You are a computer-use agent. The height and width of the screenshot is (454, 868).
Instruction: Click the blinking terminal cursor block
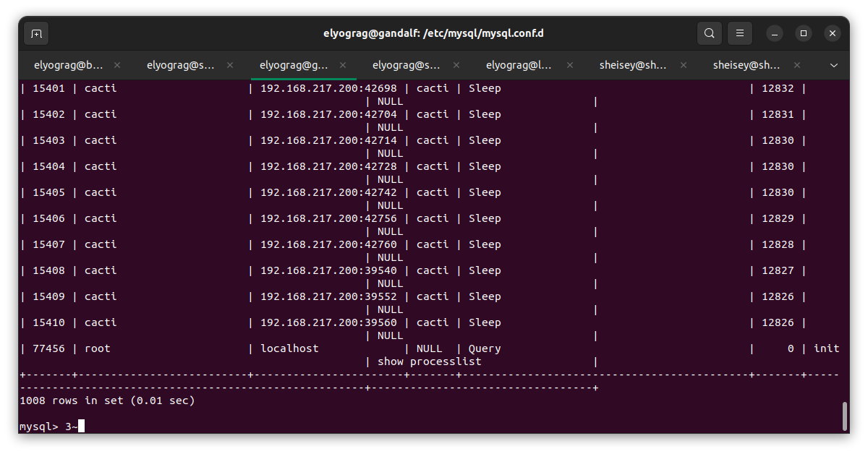point(80,426)
